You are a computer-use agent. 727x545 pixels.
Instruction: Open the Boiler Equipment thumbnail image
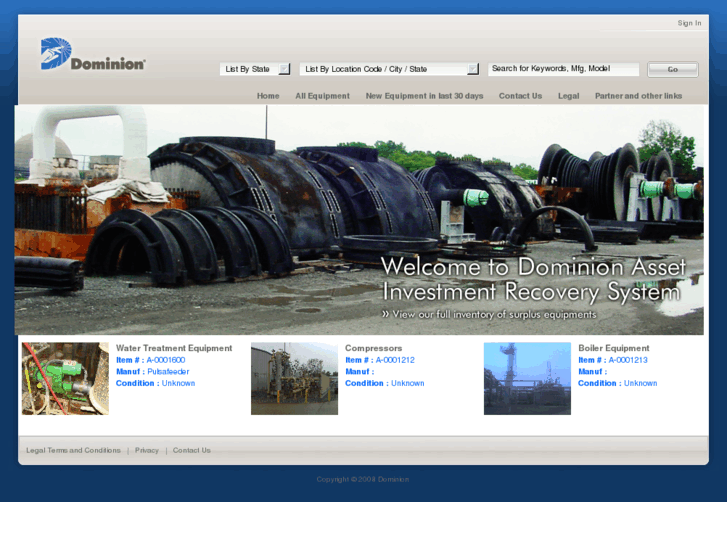(x=527, y=378)
